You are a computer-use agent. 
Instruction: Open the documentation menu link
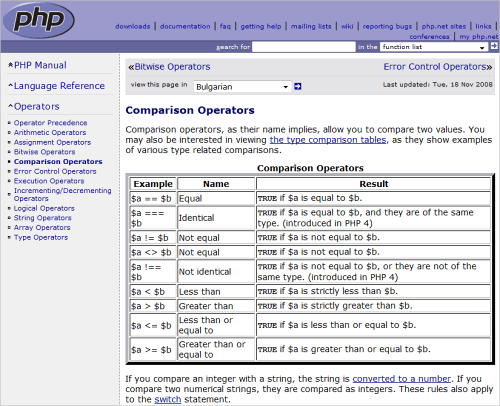(185, 26)
